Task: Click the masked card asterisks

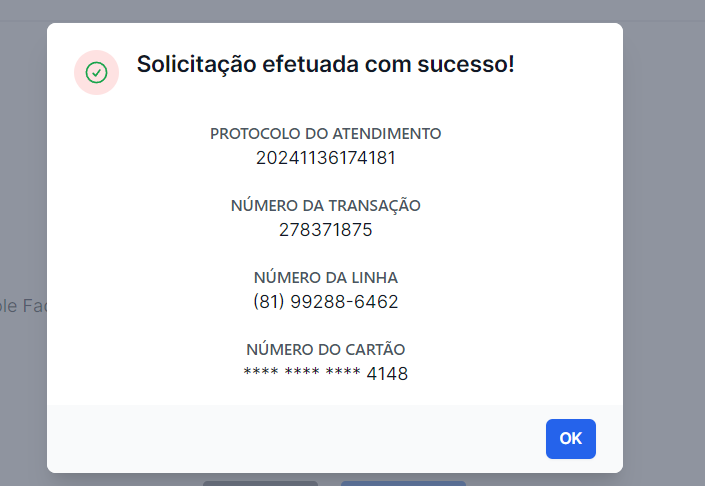Action: click(302, 372)
